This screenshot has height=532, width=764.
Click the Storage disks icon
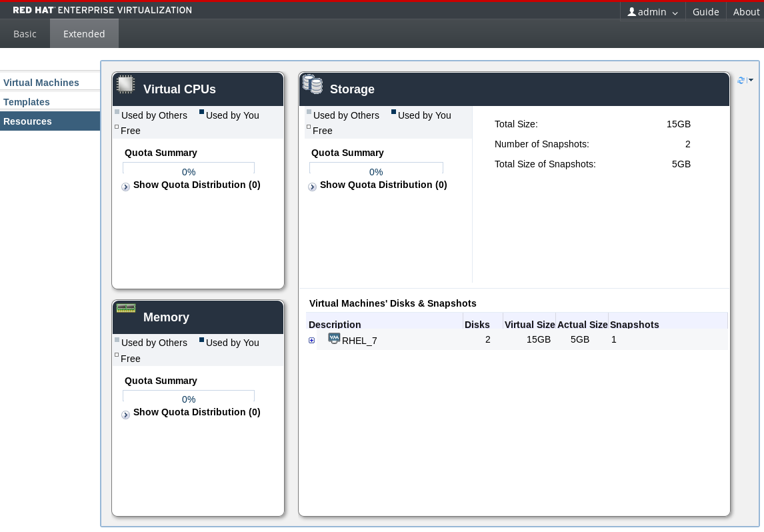click(x=312, y=84)
